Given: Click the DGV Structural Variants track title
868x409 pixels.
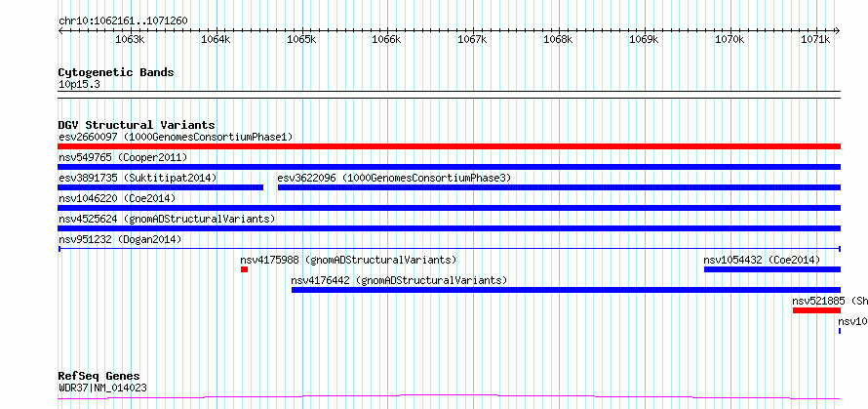Looking at the screenshot, I should 137,125.
